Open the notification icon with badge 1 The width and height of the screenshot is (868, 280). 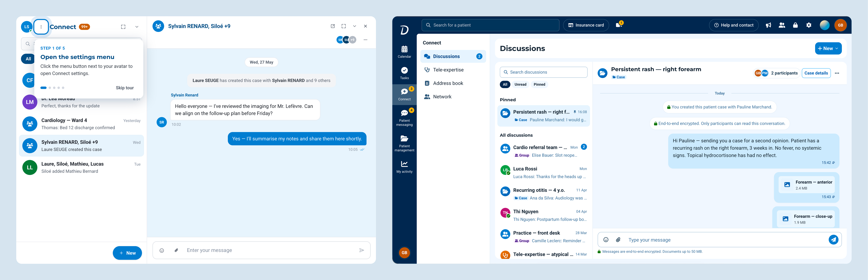(619, 25)
